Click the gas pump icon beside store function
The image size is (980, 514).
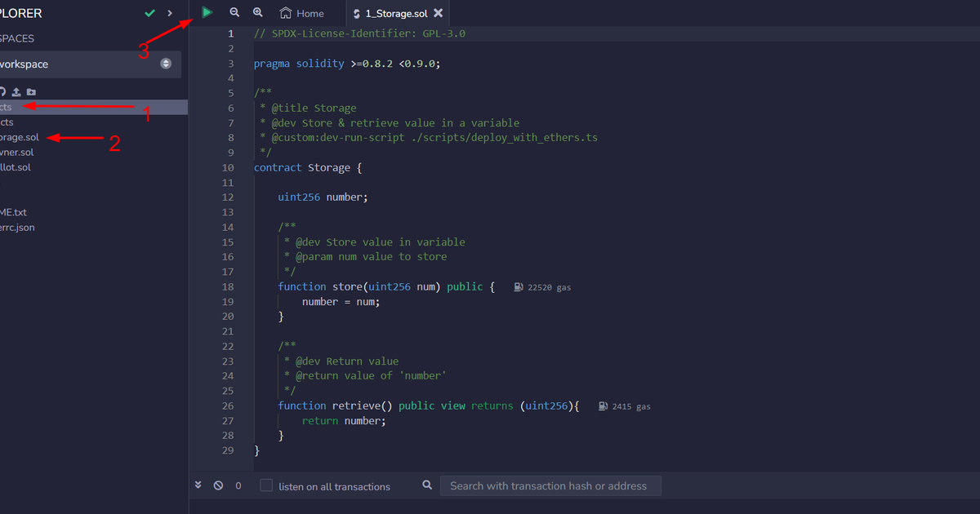pyautogui.click(x=519, y=287)
